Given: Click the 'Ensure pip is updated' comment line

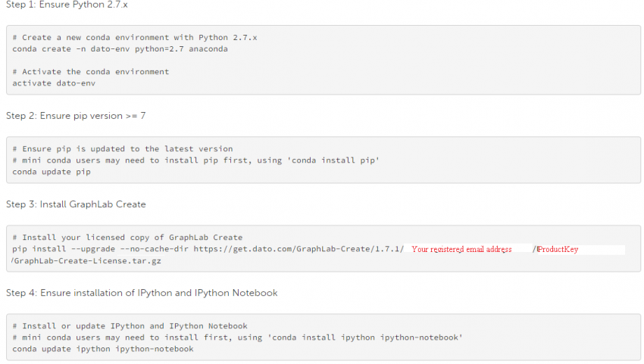Looking at the screenshot, I should pos(123,149).
